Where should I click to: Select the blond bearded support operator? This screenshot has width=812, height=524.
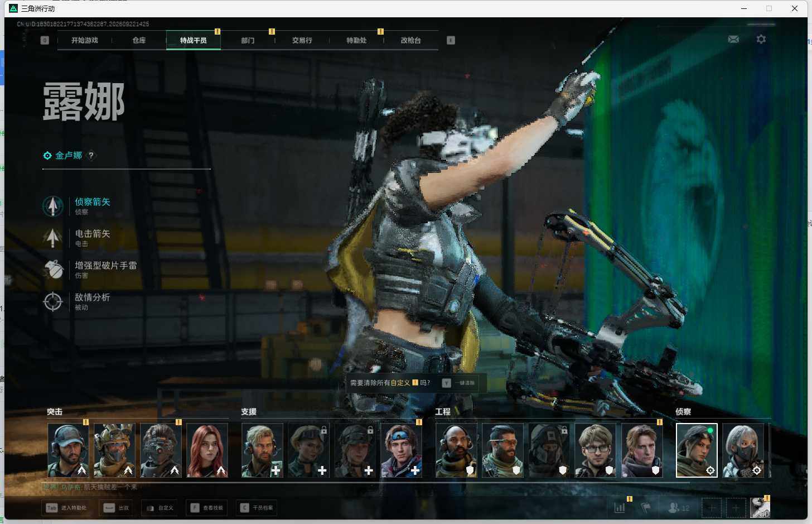[262, 450]
